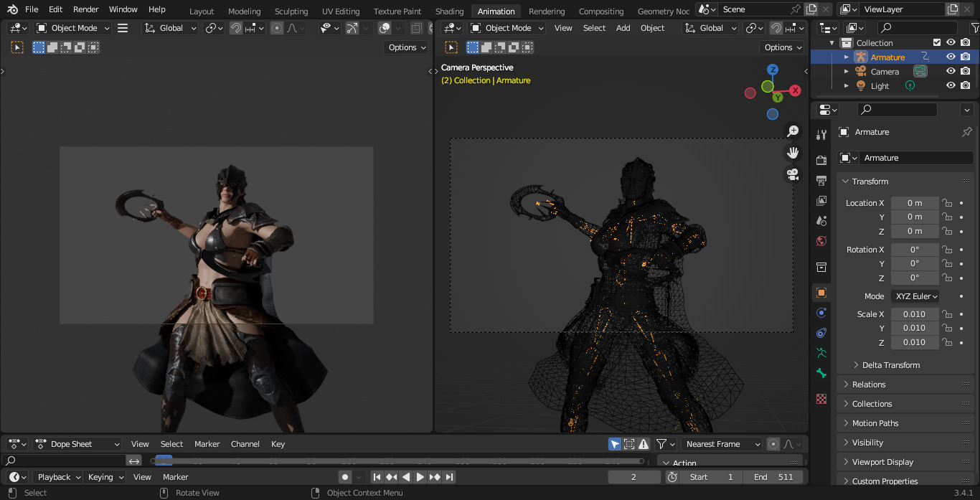This screenshot has height=500, width=980.
Task: Click the Scale X value field
Action: pyautogui.click(x=915, y=314)
